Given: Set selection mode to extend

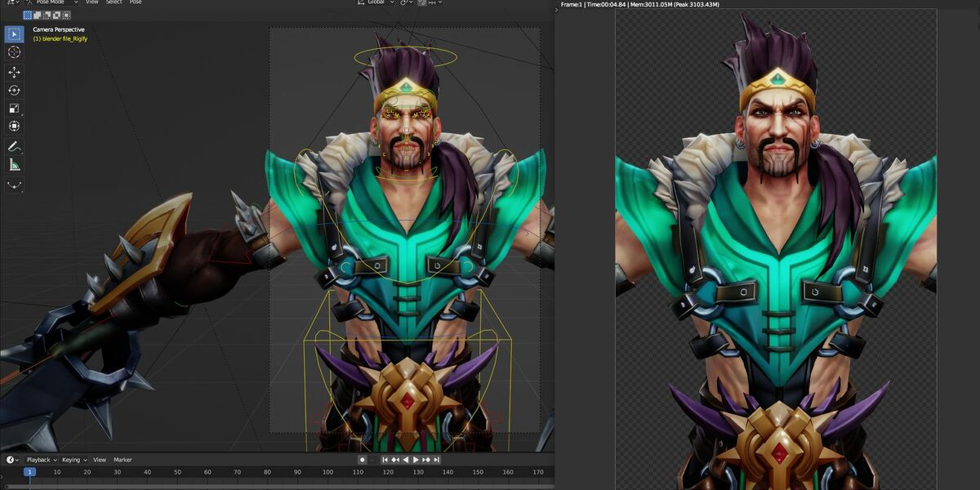Looking at the screenshot, I should (x=38, y=15).
